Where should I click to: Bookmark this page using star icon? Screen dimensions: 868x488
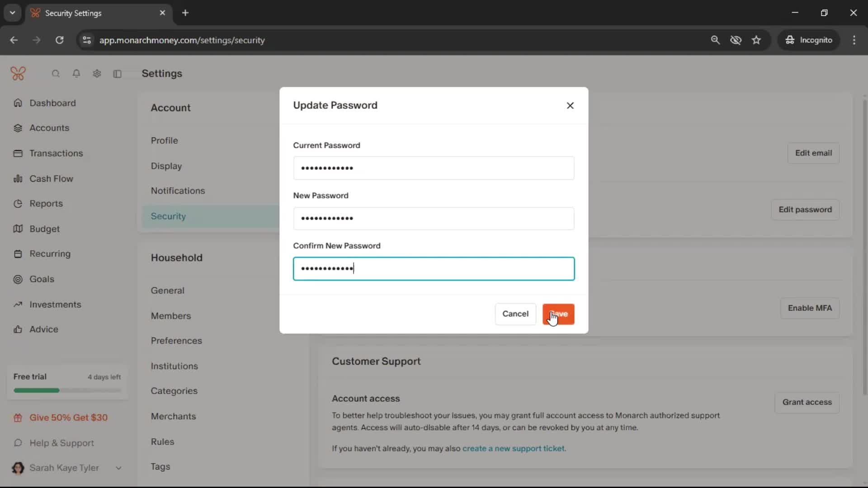tap(756, 40)
